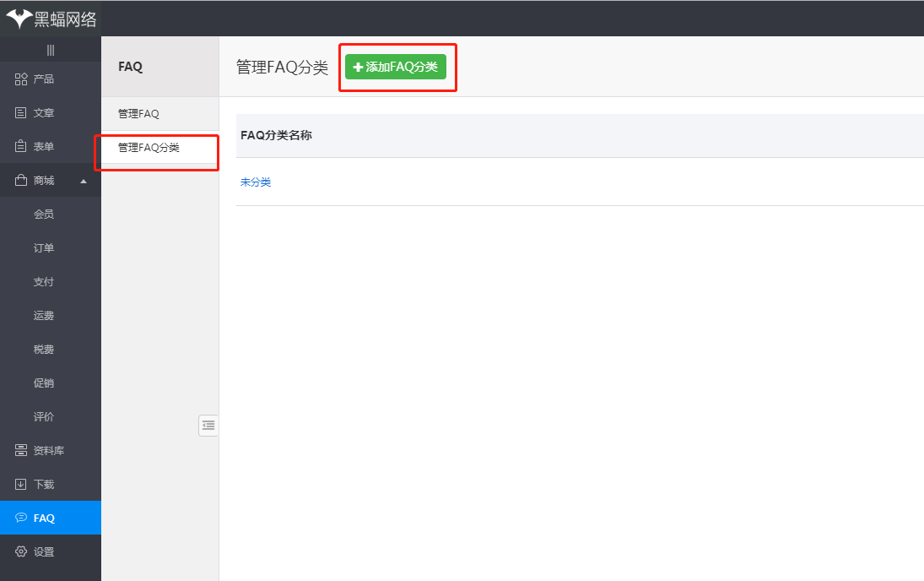Select 支付 payment submenu item
924x581 pixels.
pos(44,282)
